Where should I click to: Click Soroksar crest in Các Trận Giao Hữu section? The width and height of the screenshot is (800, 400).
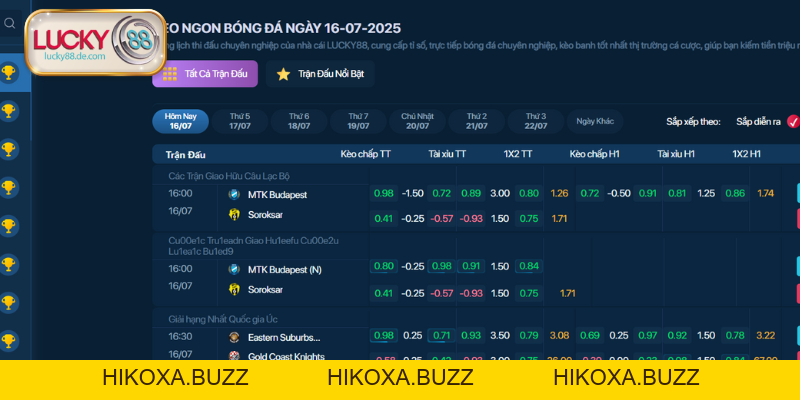234,215
